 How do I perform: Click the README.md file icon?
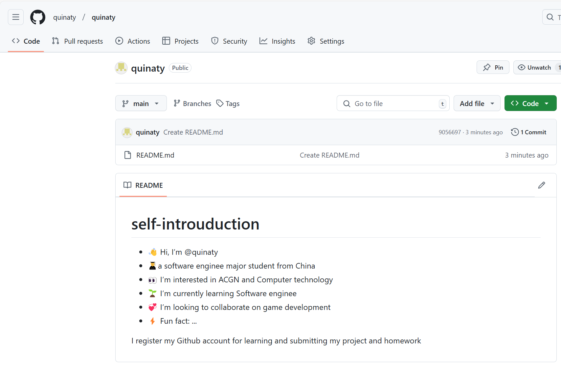pos(128,155)
